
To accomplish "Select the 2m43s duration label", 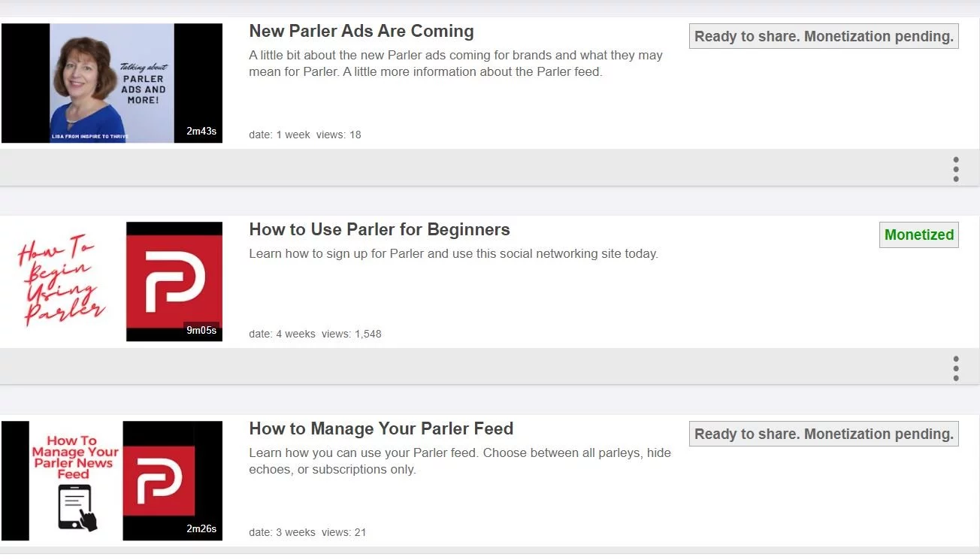I will tap(201, 132).
